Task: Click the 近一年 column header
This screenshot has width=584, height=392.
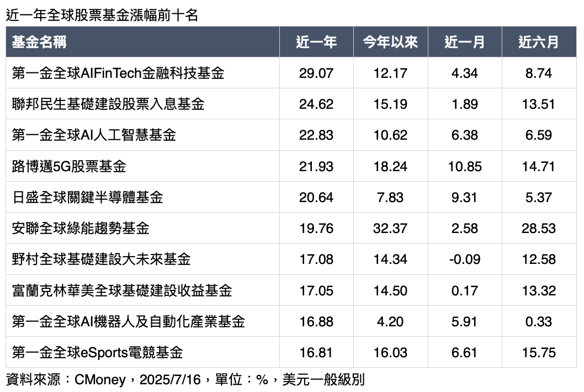Action: click(x=316, y=42)
